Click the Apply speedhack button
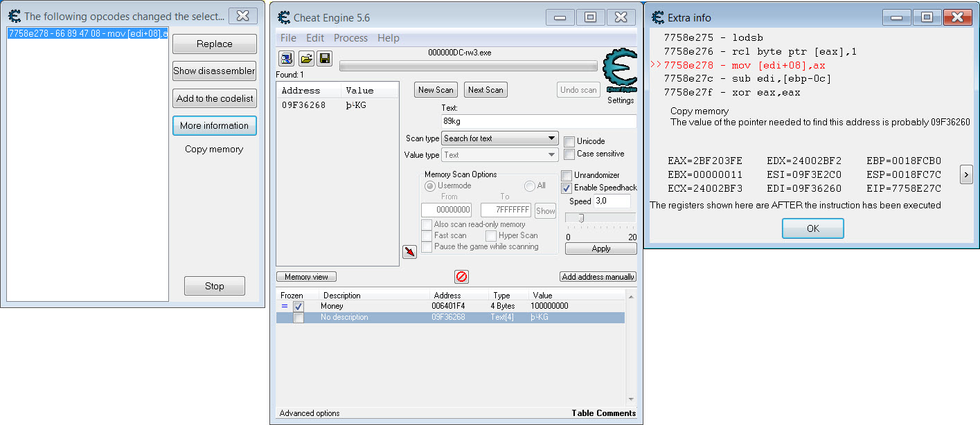Image resolution: width=980 pixels, height=425 pixels. coord(601,248)
